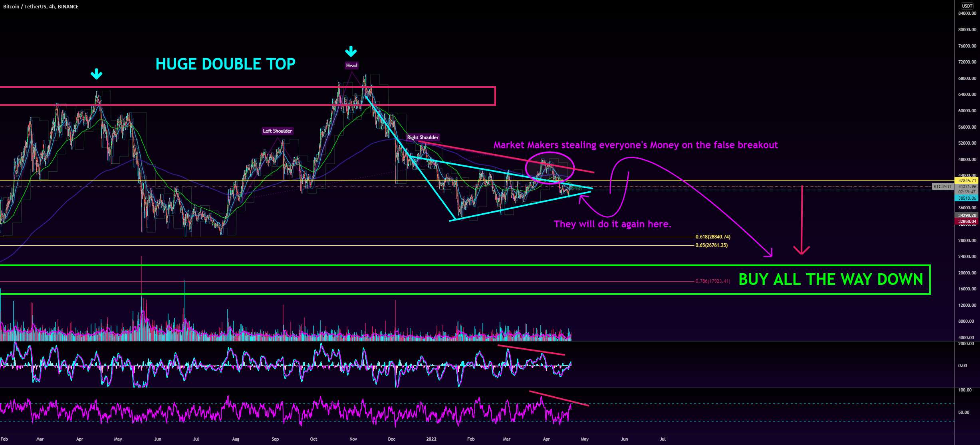Click the 60000.00 price axis label
This screenshot has width=980, height=445.
click(x=967, y=111)
